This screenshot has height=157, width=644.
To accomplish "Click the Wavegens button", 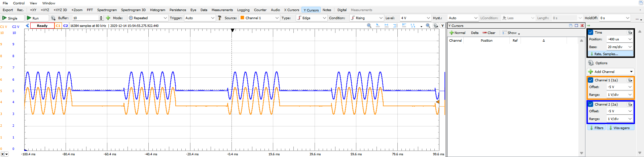I will (x=621, y=128).
